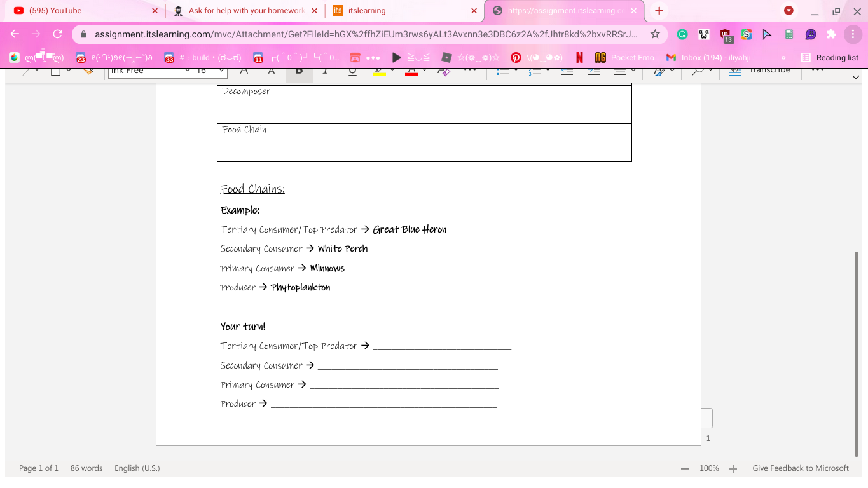Viewport: 868px width, 488px height.
Task: Open the Pinterest bookmark
Action: tap(516, 57)
